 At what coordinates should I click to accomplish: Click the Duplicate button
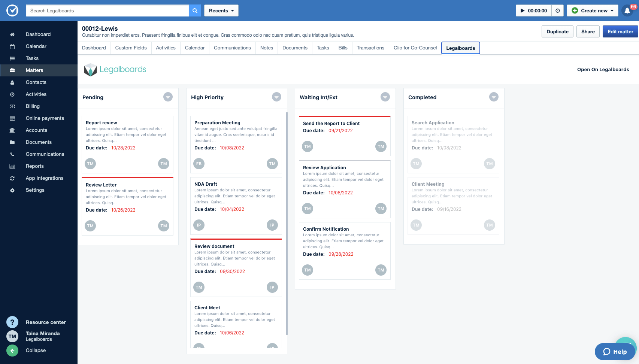(557, 31)
